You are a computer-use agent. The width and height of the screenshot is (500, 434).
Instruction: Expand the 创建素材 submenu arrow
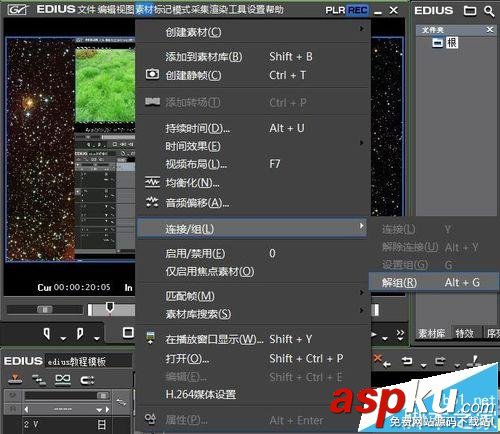[x=361, y=29]
